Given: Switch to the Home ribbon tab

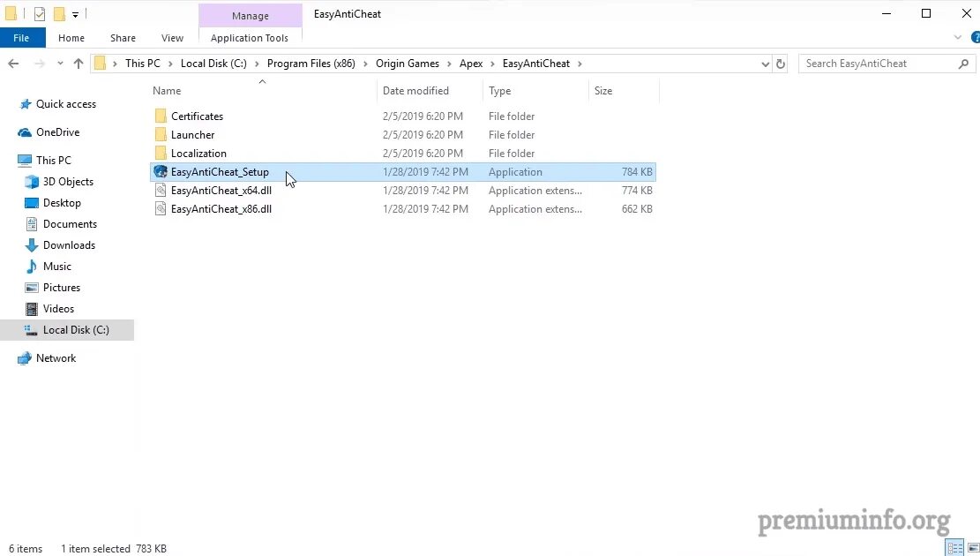Looking at the screenshot, I should coord(71,38).
